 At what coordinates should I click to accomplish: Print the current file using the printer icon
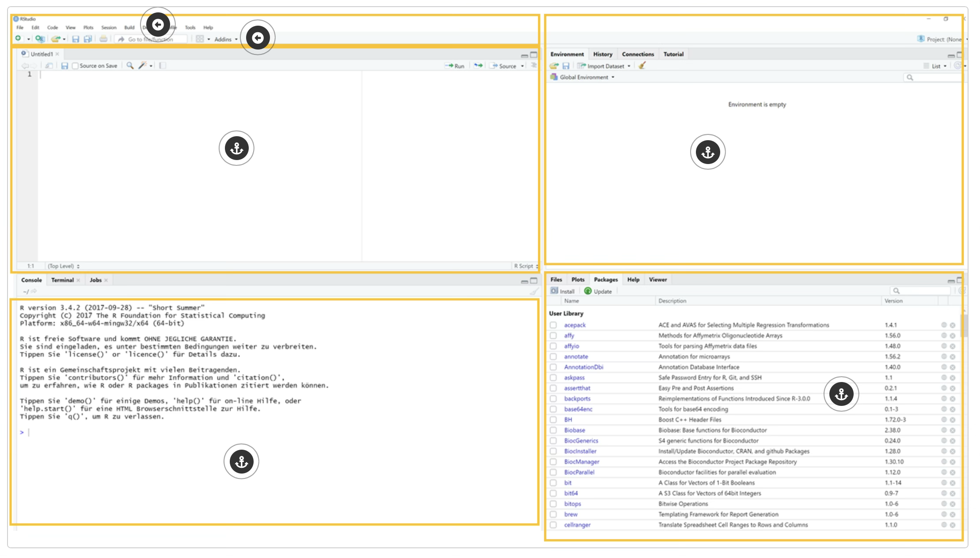click(x=103, y=39)
